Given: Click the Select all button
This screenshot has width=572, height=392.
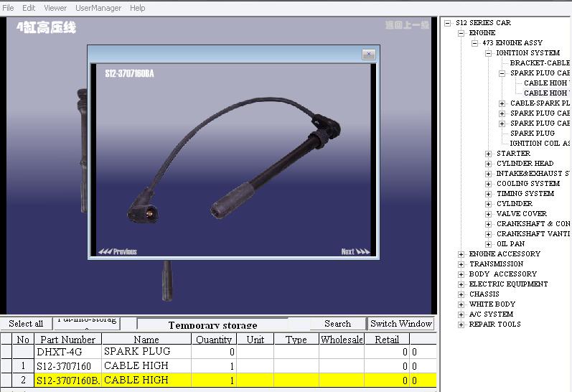Looking at the screenshot, I should [26, 323].
